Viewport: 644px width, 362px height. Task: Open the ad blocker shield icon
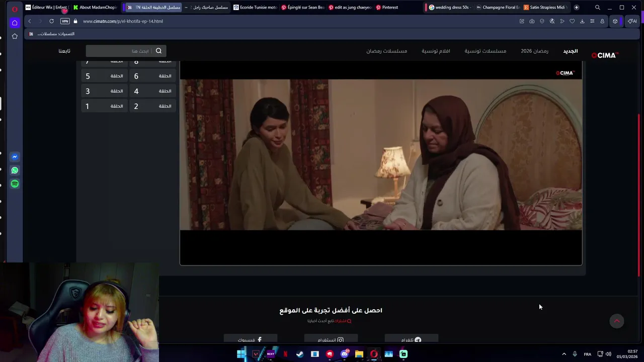pos(542,21)
